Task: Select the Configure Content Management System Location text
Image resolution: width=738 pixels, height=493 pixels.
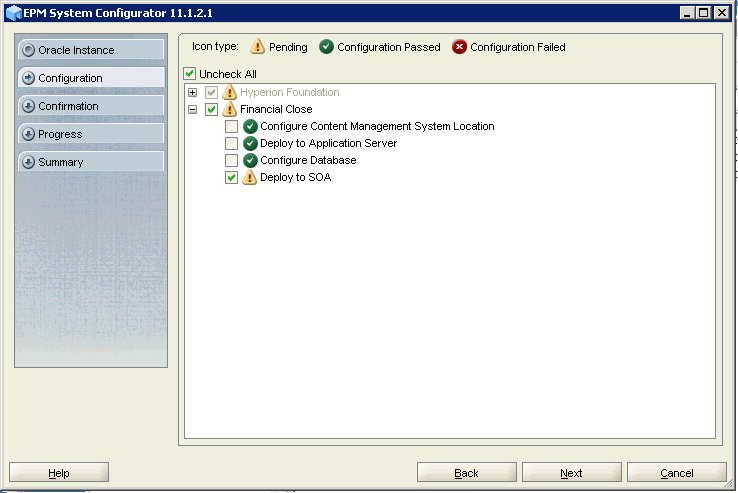Action: [377, 126]
